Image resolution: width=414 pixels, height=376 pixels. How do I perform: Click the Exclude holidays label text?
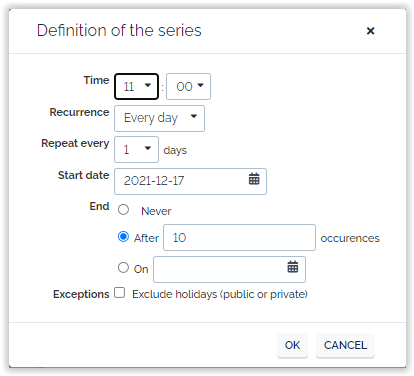click(220, 294)
